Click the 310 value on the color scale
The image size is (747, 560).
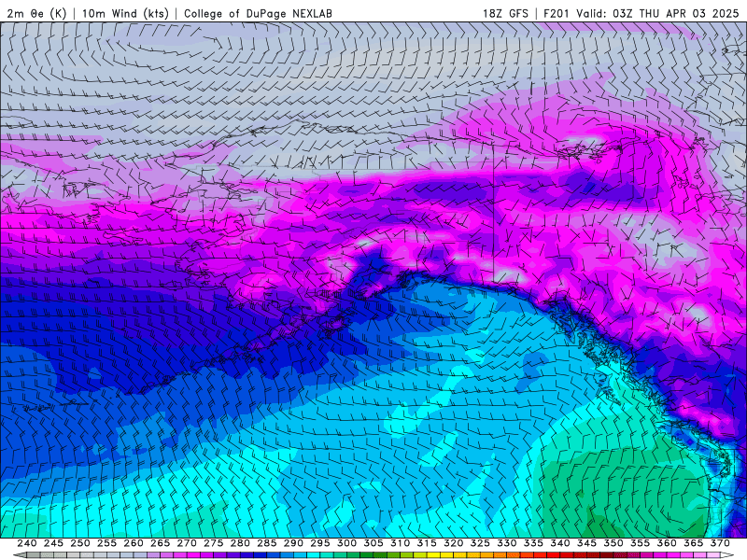pyautogui.click(x=401, y=543)
